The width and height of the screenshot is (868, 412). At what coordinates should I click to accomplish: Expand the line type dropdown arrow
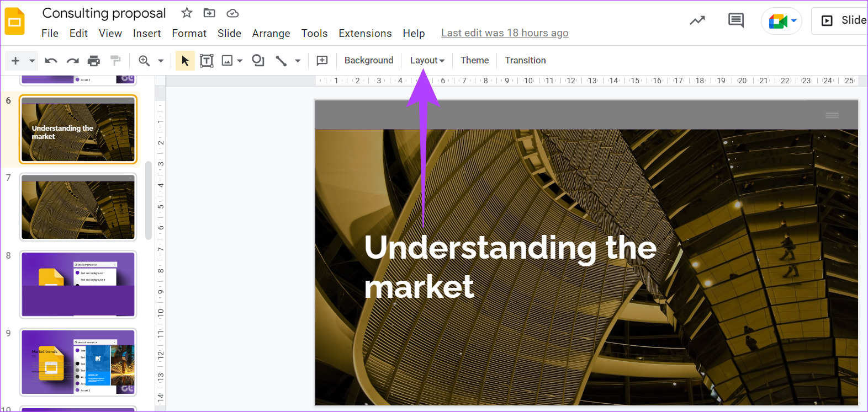point(298,61)
